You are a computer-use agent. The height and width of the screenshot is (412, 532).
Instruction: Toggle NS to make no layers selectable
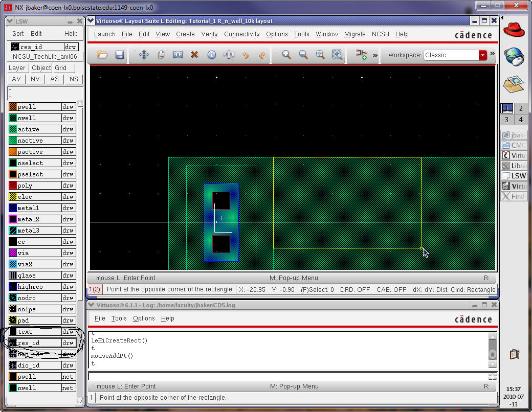[x=74, y=79]
